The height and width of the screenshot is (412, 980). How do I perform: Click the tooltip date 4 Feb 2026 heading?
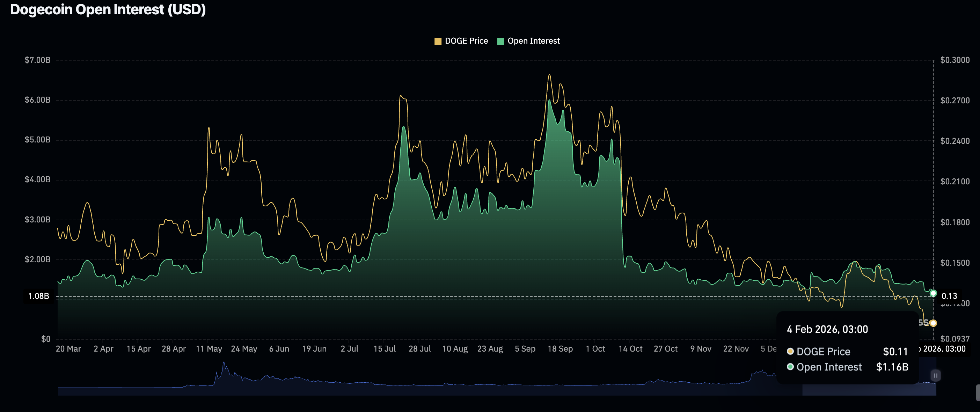pyautogui.click(x=827, y=329)
